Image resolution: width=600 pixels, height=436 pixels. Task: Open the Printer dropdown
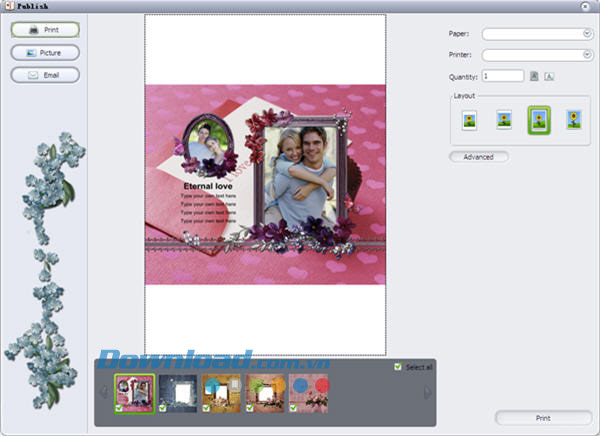point(587,55)
